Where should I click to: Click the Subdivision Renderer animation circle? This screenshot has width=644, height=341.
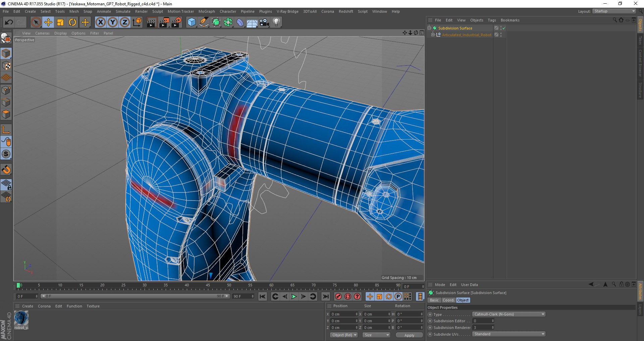[x=430, y=328]
